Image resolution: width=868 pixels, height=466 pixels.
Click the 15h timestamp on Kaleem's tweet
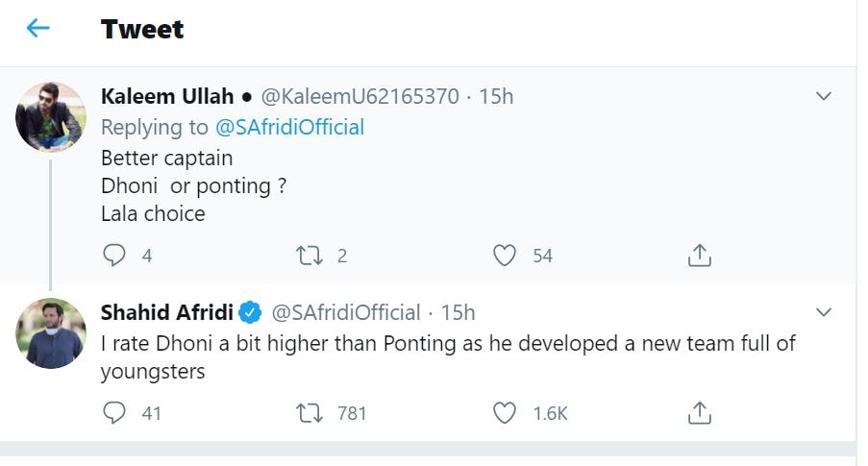pyautogui.click(x=496, y=96)
